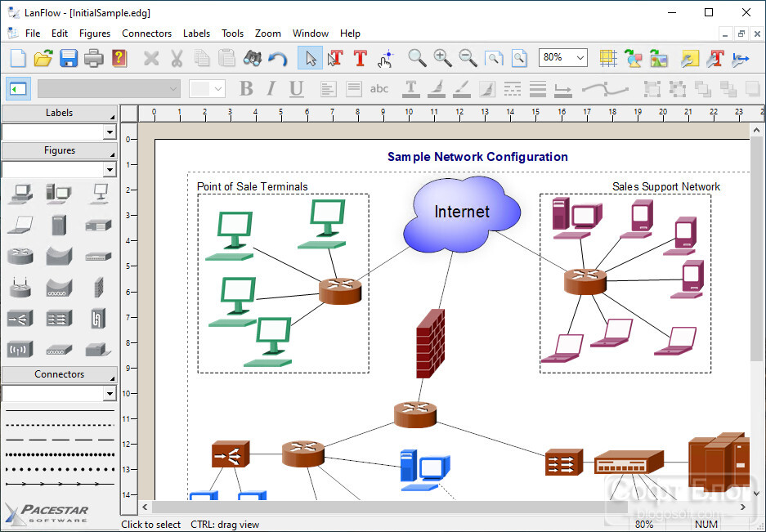The image size is (766, 532).
Task: Select the router figure in palette
Action: [x=20, y=256]
